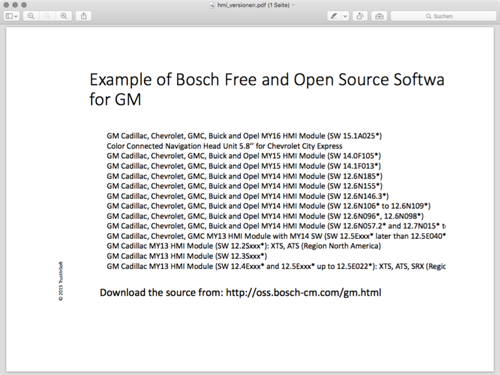Select the line with SW 12.6N185

point(245,176)
